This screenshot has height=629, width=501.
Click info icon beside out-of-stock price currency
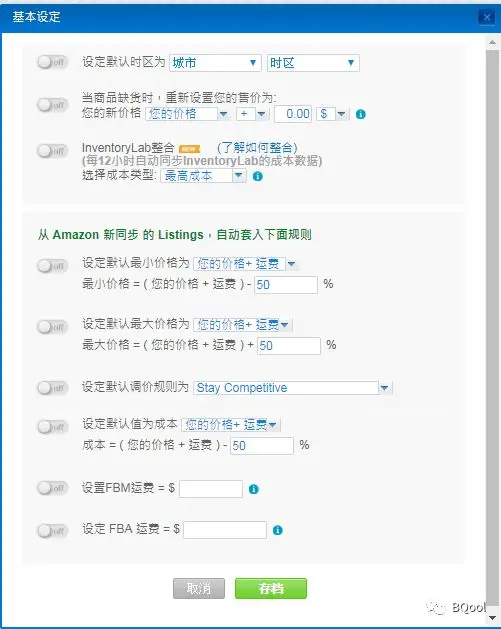[x=361, y=114]
